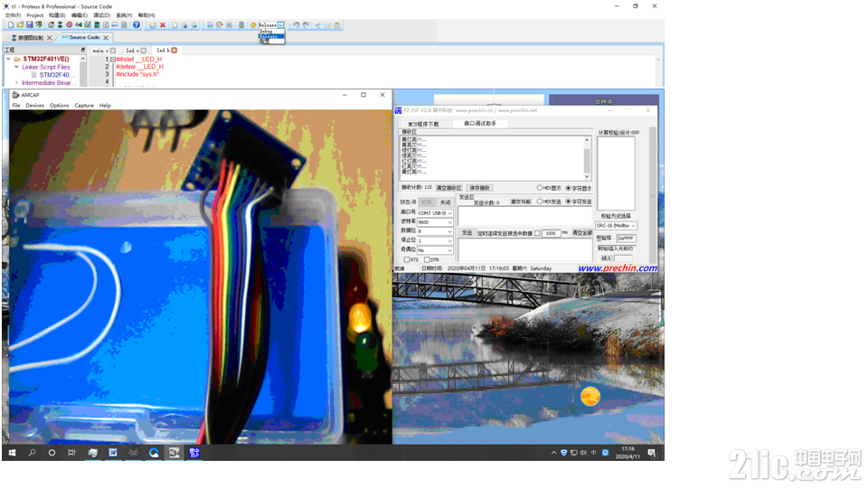Collapse the #ifndef code fold marker

tap(113, 60)
